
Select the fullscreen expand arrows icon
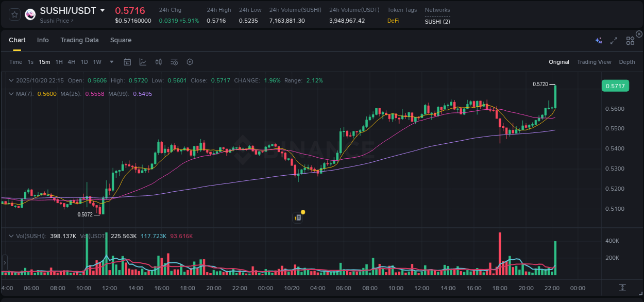tap(614, 40)
